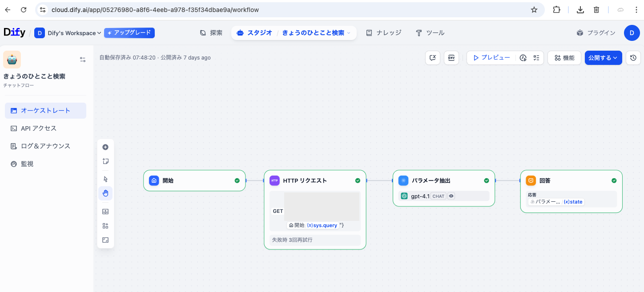644x292 pixels.
Task: Click the user avatar D in top right
Action: [632, 33]
